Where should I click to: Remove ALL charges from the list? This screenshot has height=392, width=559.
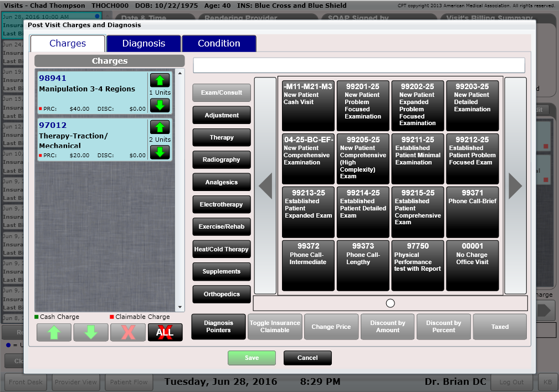pos(165,332)
